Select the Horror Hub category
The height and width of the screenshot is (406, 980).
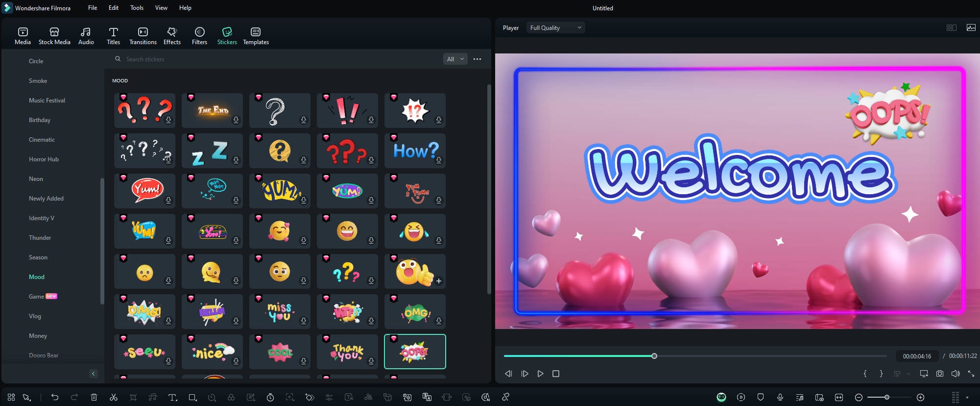44,159
